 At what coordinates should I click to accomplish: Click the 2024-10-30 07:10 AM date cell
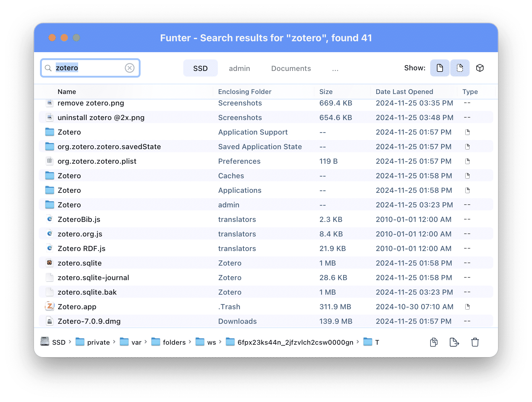[x=414, y=307]
